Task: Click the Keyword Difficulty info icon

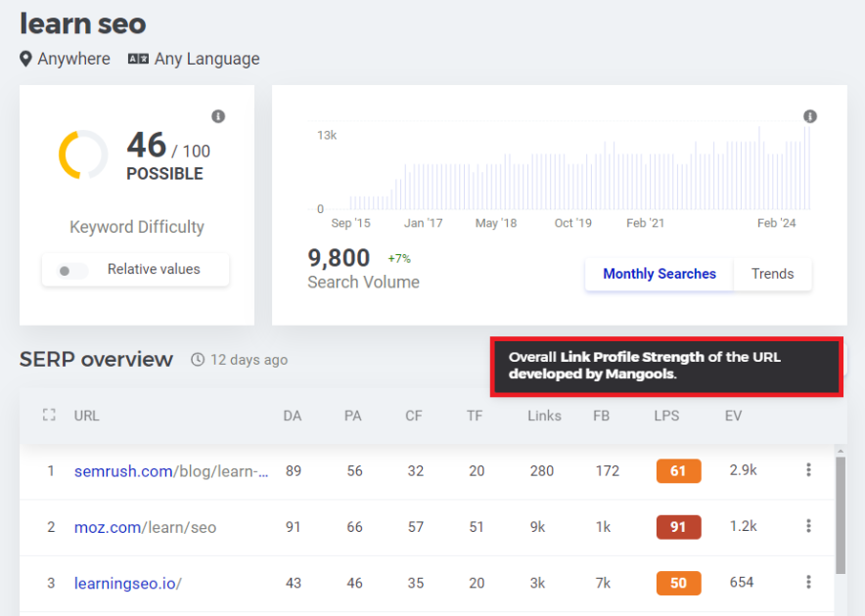Action: click(218, 116)
